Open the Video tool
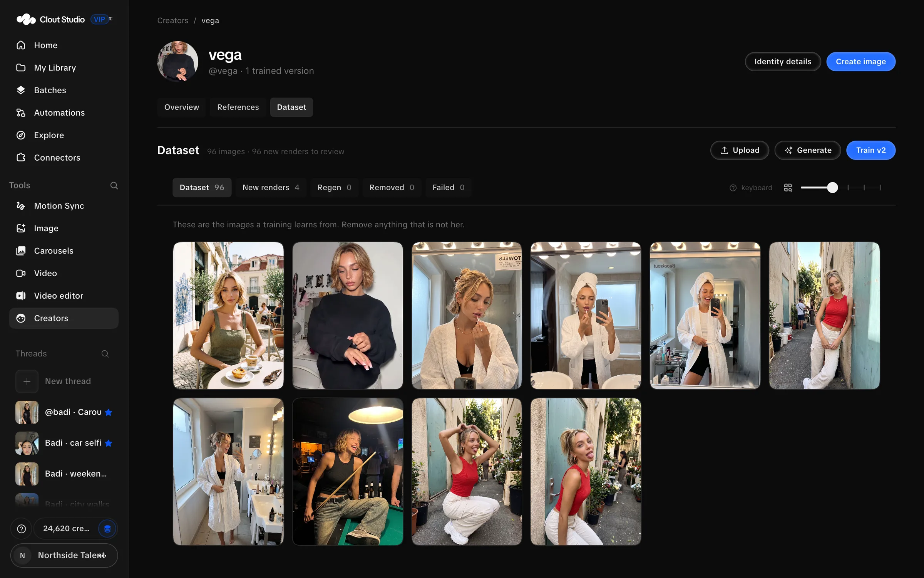The width and height of the screenshot is (924, 578). click(64, 273)
